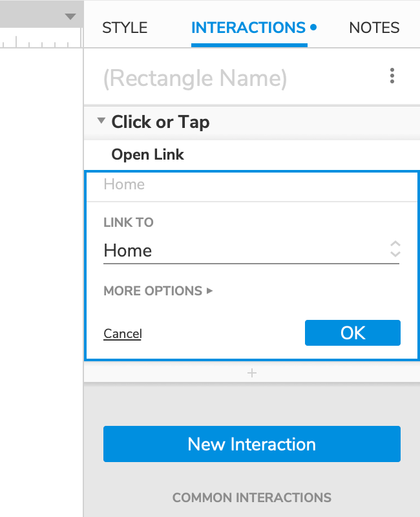Open the three-dot menu beside Rectangle Name
Screen dimensions: 420x517
(392, 77)
